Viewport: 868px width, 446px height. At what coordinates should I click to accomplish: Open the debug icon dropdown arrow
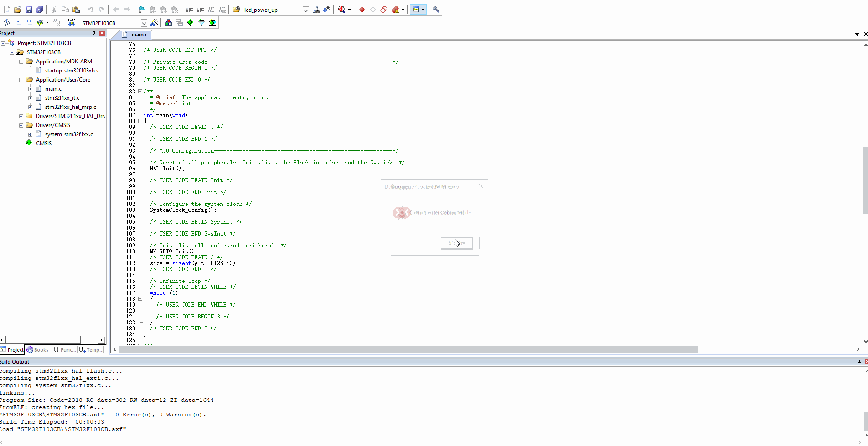pyautogui.click(x=349, y=10)
